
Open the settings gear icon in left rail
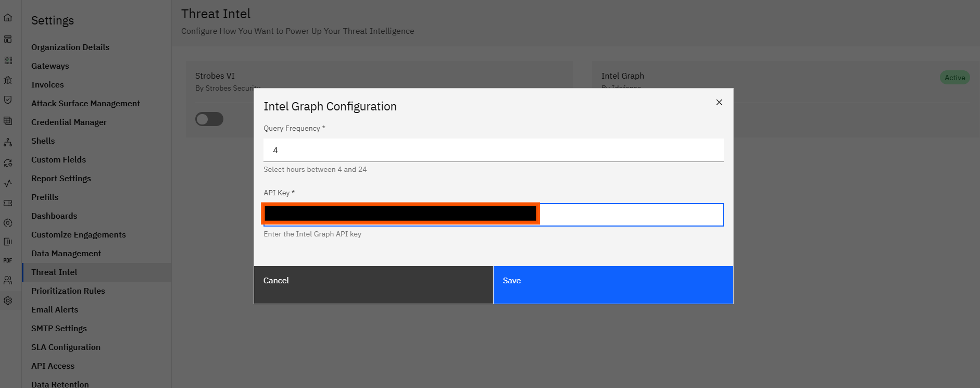[x=8, y=301]
